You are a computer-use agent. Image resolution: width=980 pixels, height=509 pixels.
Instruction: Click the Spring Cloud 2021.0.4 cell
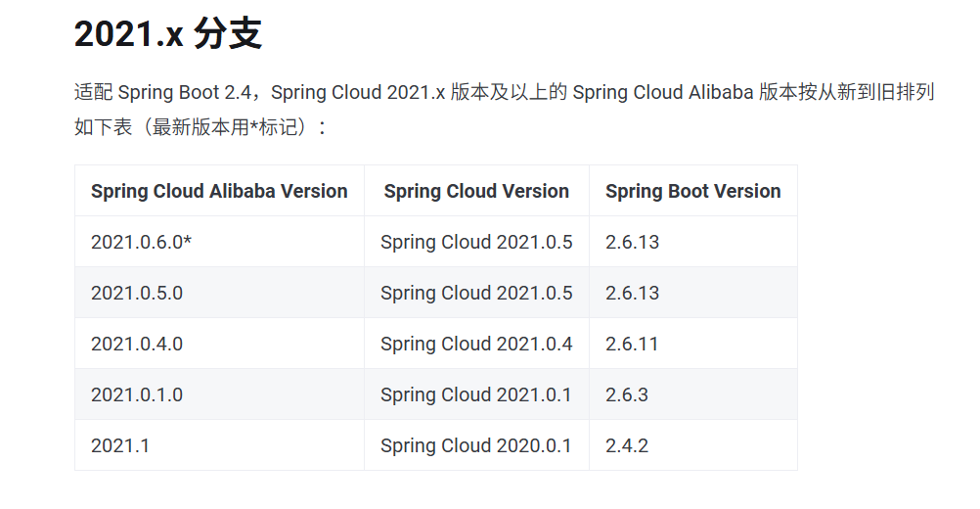476,344
